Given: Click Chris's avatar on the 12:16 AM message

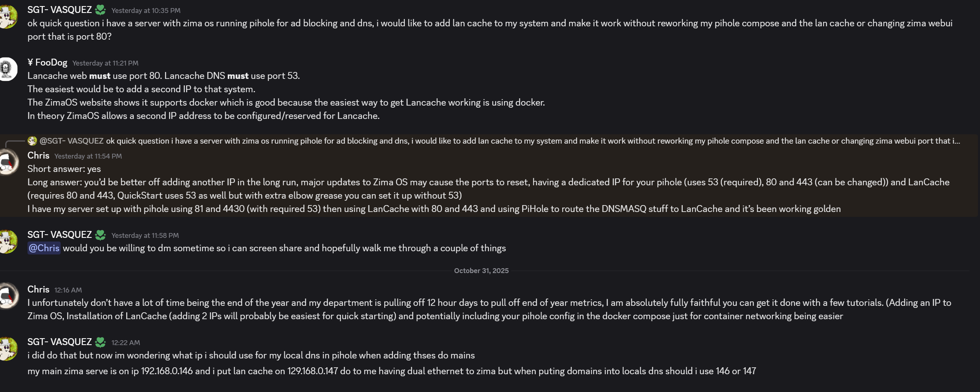Looking at the screenshot, I should tap(7, 296).
